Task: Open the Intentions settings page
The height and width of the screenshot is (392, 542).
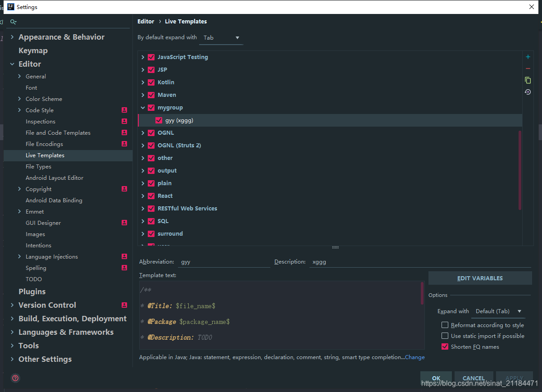Action: [38, 245]
